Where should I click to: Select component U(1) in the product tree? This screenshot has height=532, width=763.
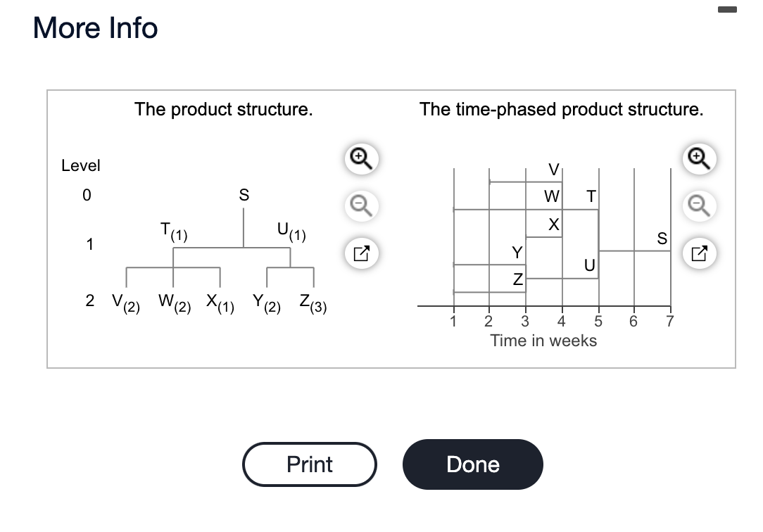[290, 231]
